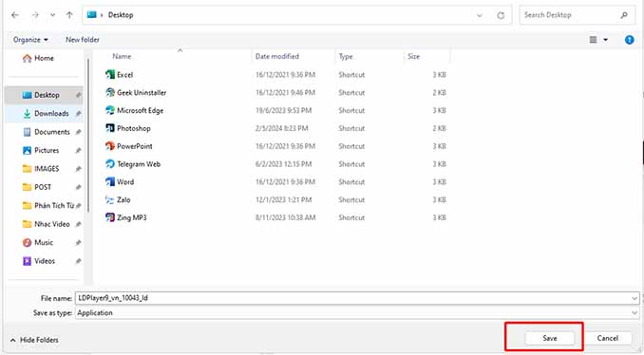Select the Word shortcut icon

110,182
